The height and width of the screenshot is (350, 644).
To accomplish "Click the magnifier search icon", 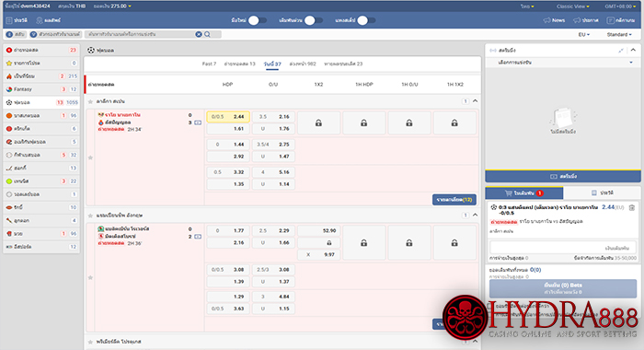I will click(207, 35).
